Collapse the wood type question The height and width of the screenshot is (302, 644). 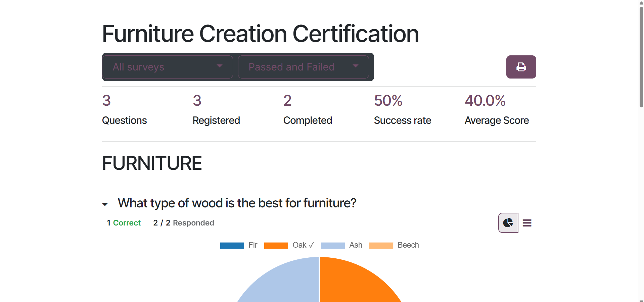(x=105, y=204)
